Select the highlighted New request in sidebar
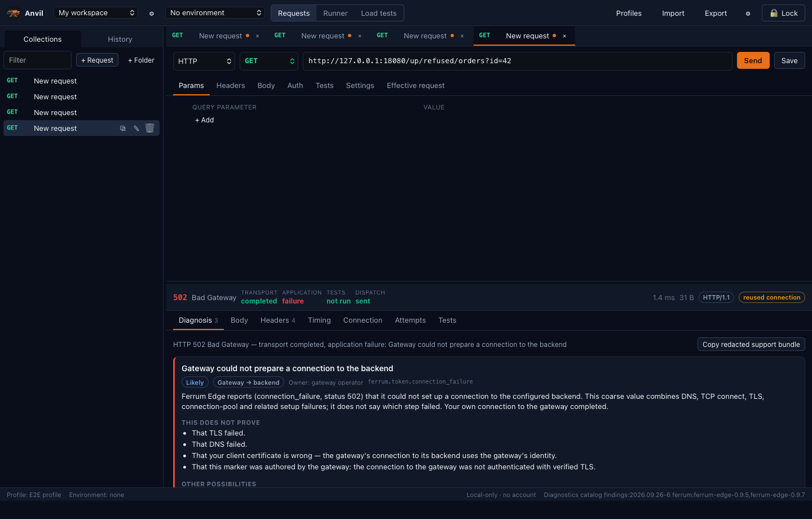Viewport: 812px width, 519px height. (x=81, y=128)
